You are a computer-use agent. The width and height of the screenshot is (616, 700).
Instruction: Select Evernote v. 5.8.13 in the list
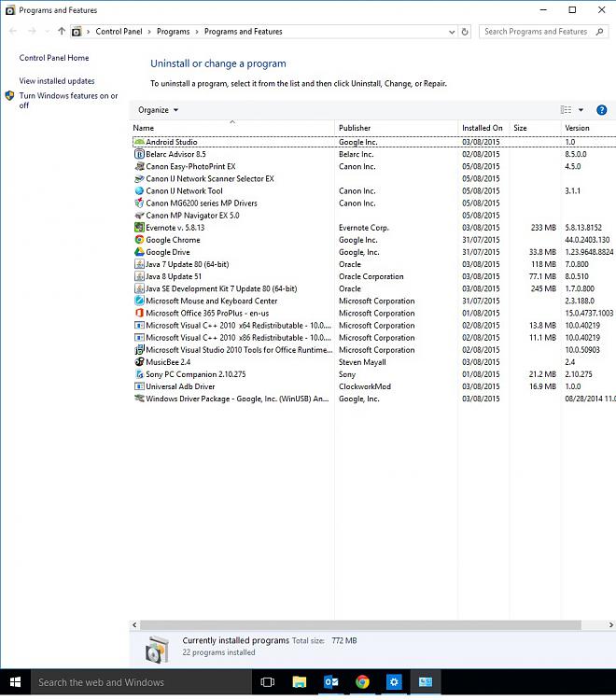pyautogui.click(x=175, y=228)
